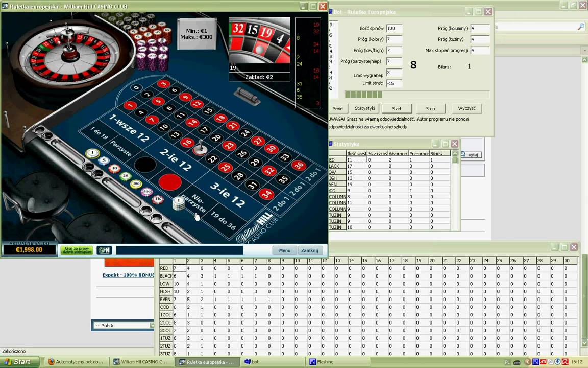Start the roulette bot
The image size is (588, 368).
coord(397,108)
